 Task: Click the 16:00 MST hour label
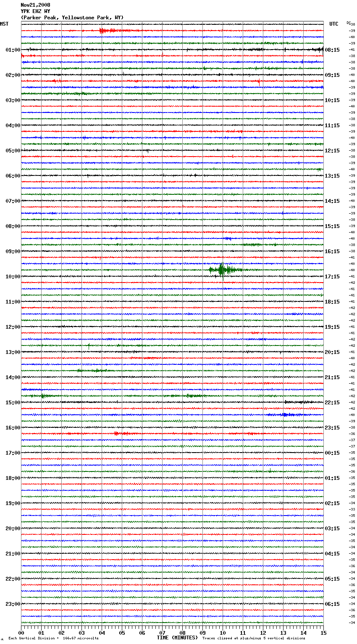[13, 428]
